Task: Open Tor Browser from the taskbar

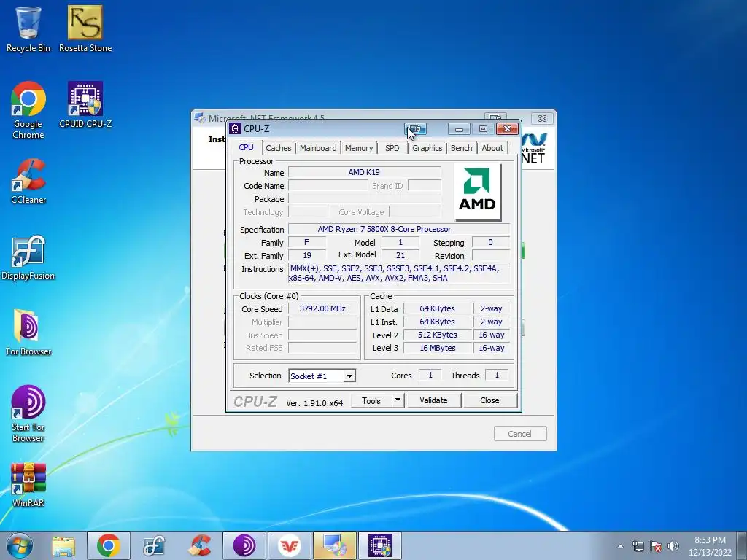Action: pyautogui.click(x=244, y=545)
